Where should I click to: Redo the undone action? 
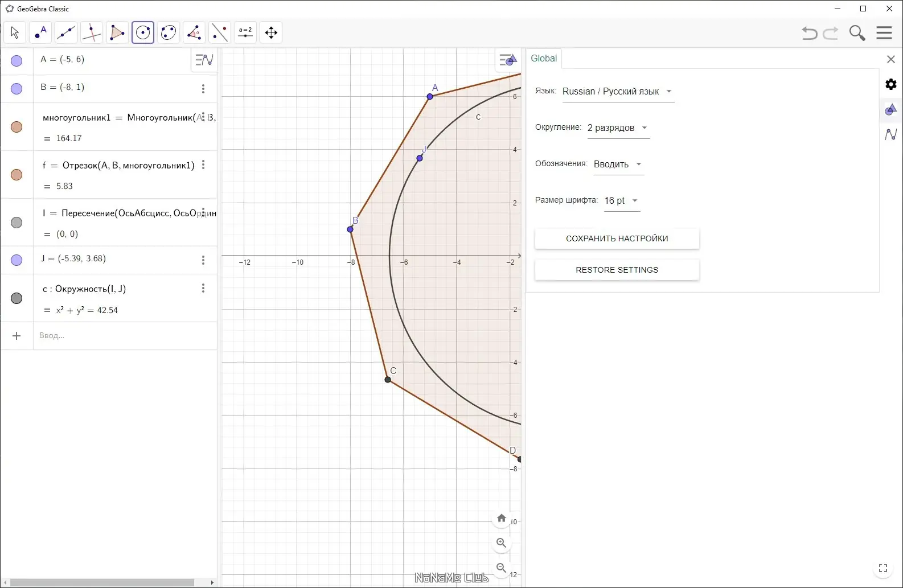[x=831, y=33]
